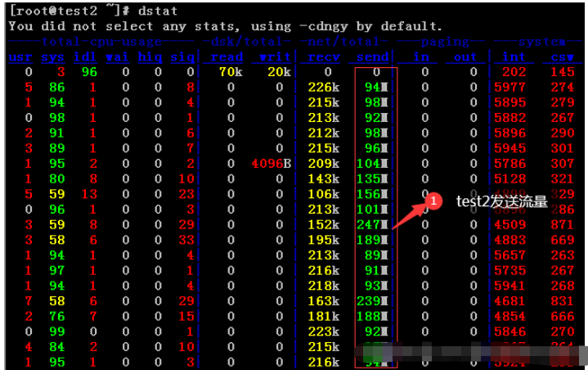
Task: Click the '4509' interrupts value
Action: tap(509, 225)
